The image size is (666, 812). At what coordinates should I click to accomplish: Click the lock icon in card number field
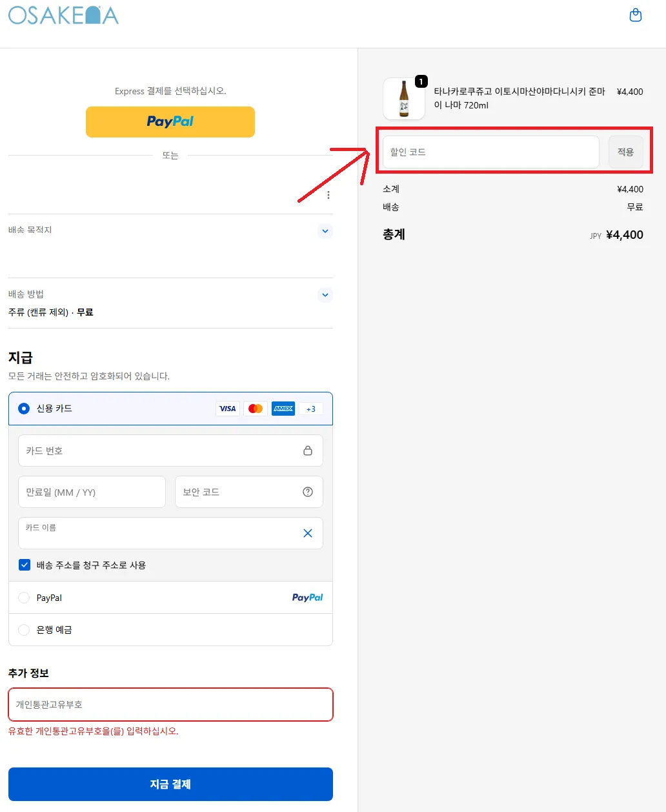click(308, 451)
